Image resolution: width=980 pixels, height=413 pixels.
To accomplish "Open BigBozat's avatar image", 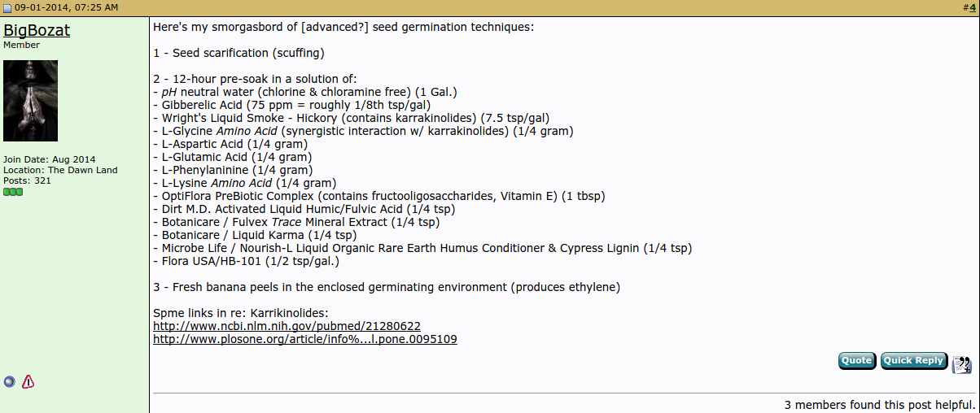I will click(x=30, y=101).
